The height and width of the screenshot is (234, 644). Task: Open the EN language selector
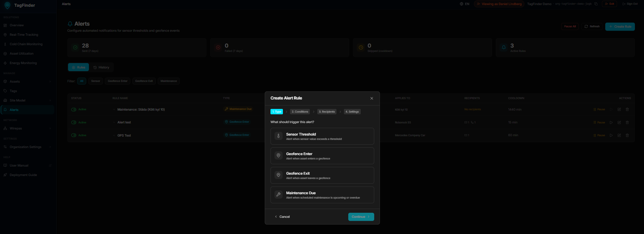tap(464, 4)
